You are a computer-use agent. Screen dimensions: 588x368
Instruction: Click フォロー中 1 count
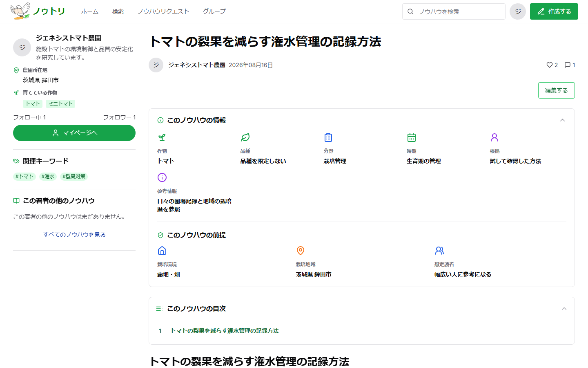point(29,117)
